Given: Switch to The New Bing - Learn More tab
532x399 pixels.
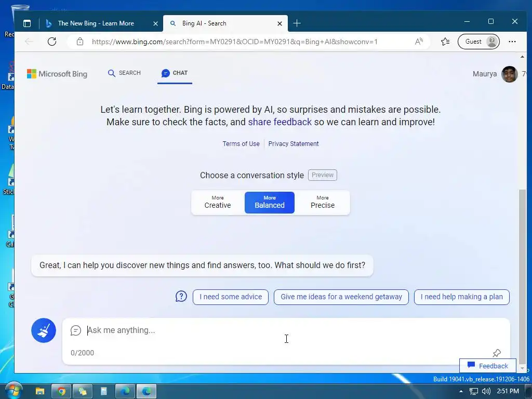Looking at the screenshot, I should coord(96,23).
